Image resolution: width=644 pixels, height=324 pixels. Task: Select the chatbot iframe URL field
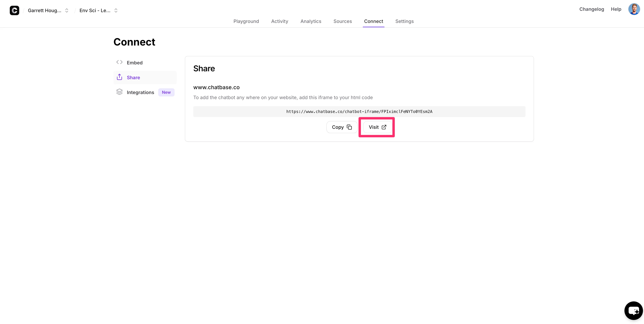(x=359, y=112)
